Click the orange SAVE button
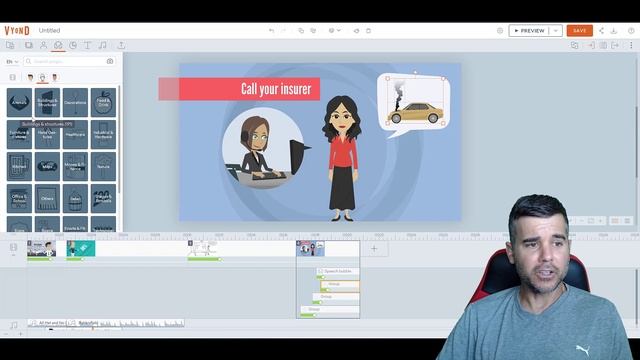 tap(580, 31)
